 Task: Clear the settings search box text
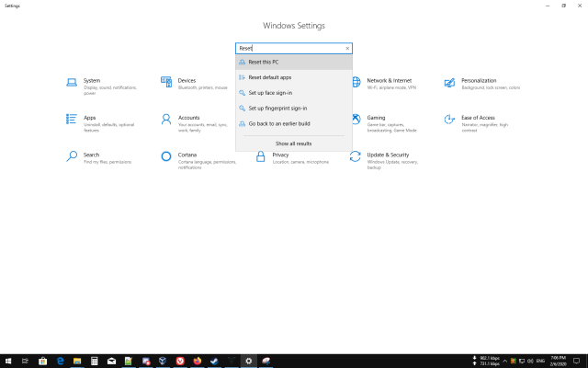point(347,48)
